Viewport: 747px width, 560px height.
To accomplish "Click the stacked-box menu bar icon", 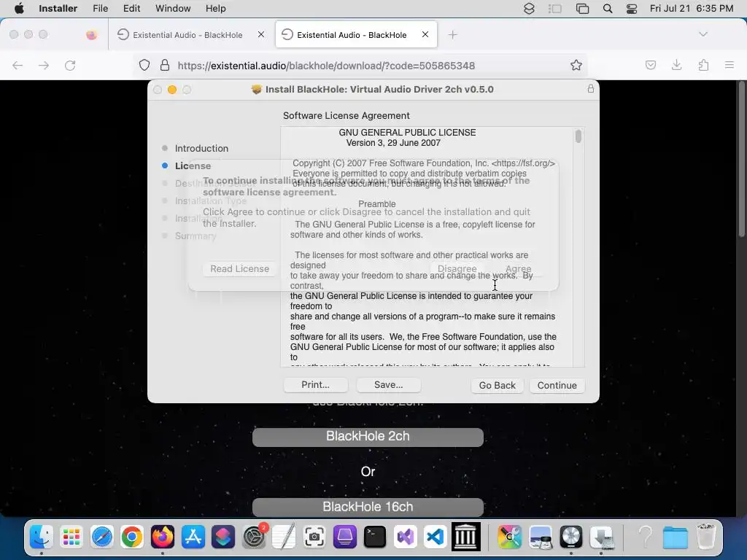I will (529, 9).
